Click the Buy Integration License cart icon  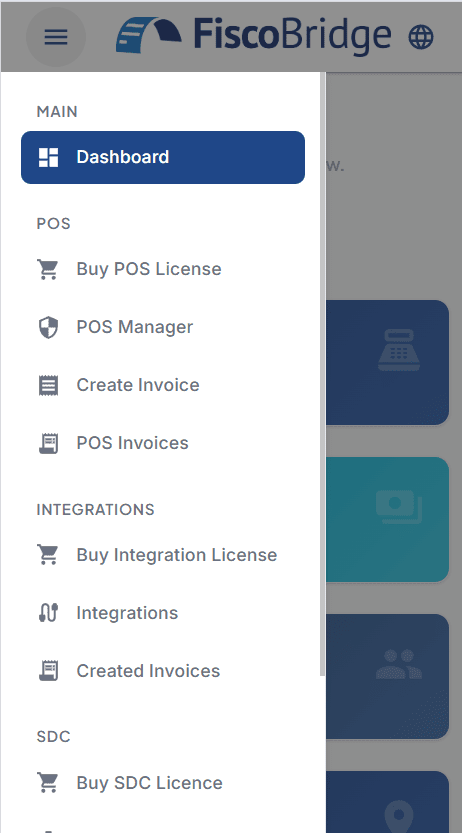point(48,555)
